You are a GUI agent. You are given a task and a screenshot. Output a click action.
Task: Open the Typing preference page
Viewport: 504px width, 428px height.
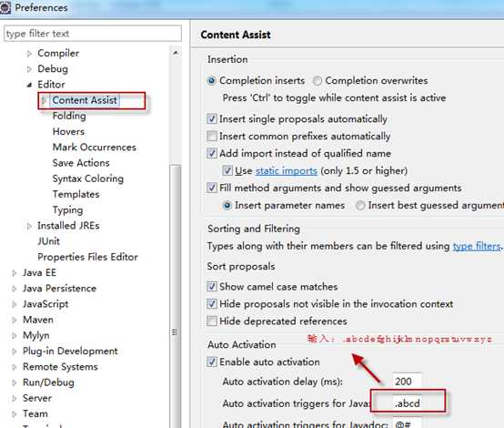click(67, 210)
